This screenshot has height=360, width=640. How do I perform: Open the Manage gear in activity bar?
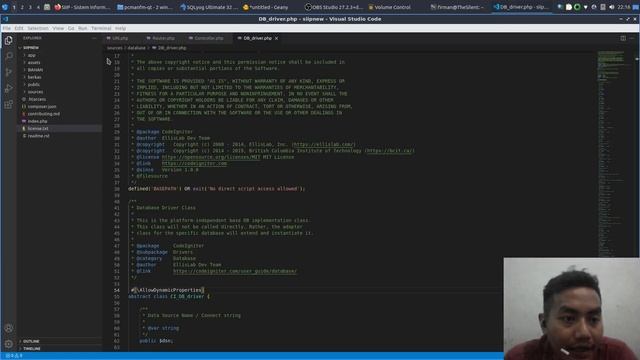9,344
